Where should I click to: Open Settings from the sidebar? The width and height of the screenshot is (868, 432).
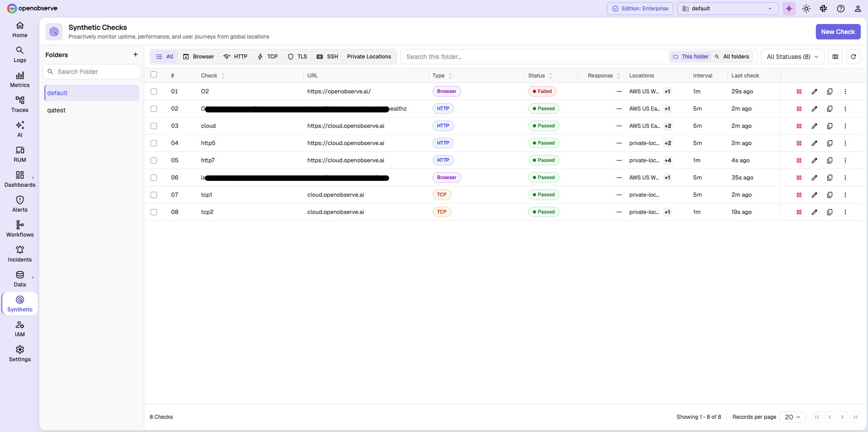pyautogui.click(x=20, y=354)
